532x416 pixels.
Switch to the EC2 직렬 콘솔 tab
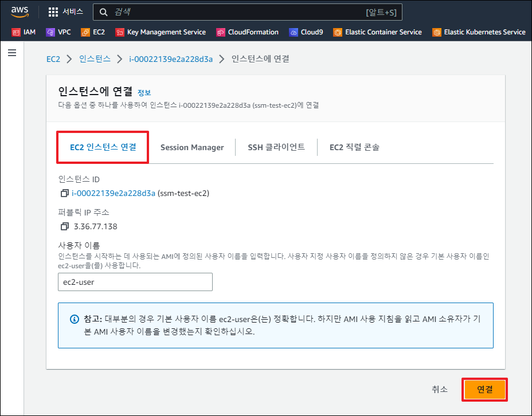(x=354, y=147)
